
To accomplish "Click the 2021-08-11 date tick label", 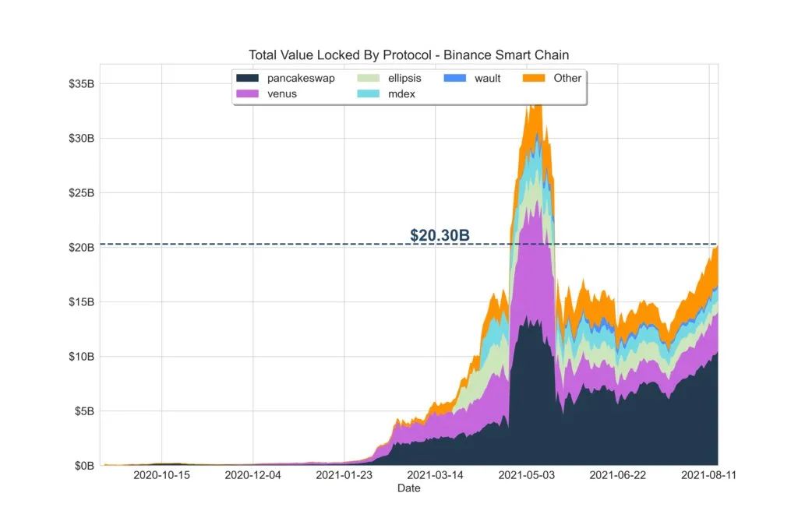I will 708,475.
